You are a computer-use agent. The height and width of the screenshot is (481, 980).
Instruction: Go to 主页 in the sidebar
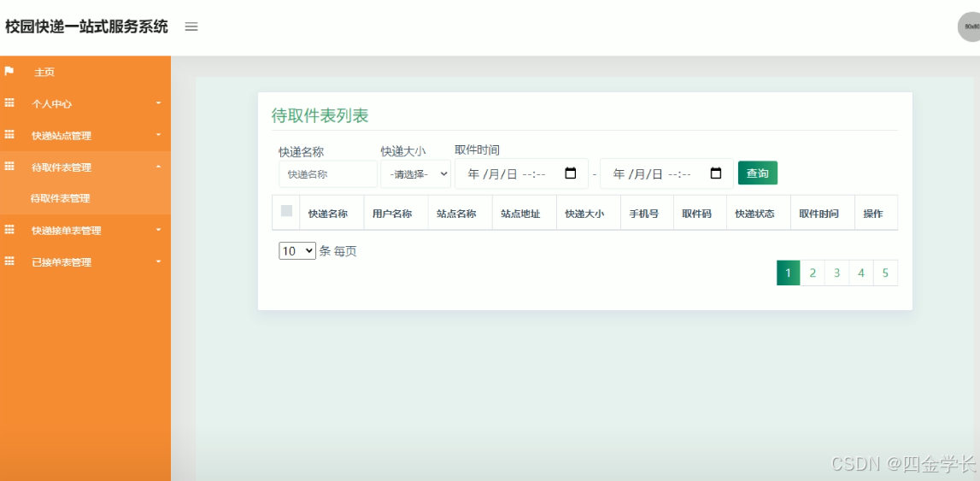tap(44, 73)
